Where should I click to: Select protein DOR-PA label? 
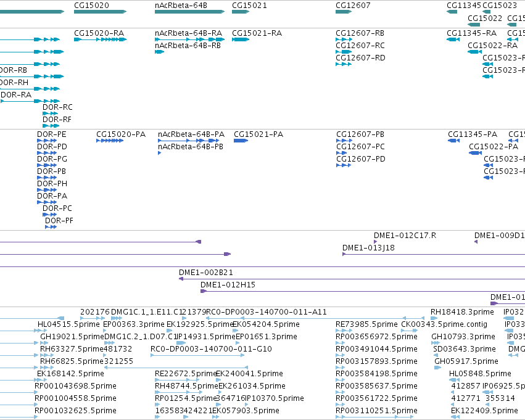click(52, 197)
